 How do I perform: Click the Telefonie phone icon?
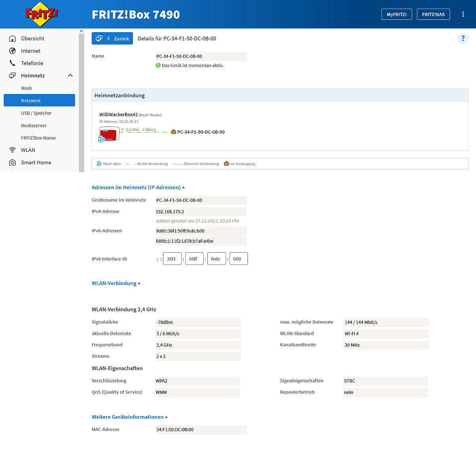[x=13, y=63]
